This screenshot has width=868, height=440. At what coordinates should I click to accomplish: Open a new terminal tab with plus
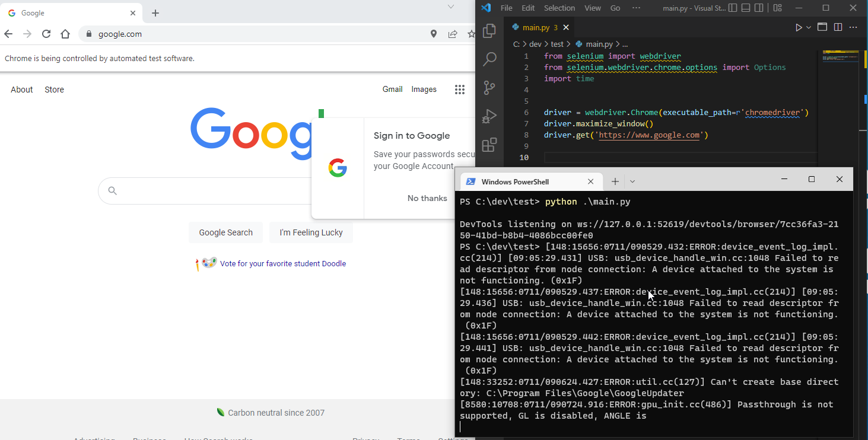tap(615, 181)
